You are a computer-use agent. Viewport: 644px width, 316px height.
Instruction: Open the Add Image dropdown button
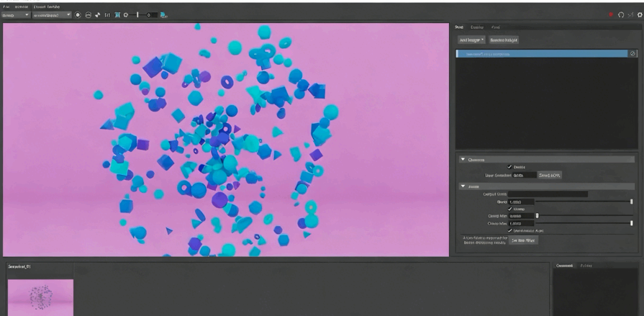(x=472, y=40)
